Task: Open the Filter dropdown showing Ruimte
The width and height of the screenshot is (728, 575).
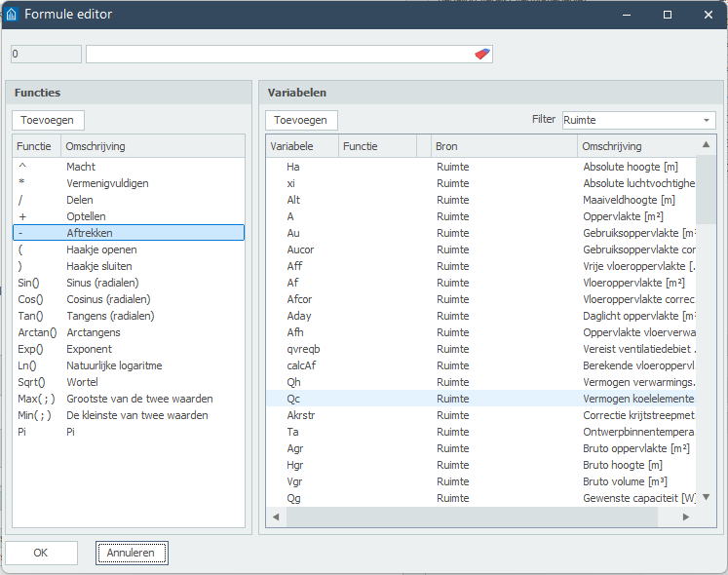Action: pyautogui.click(x=638, y=120)
